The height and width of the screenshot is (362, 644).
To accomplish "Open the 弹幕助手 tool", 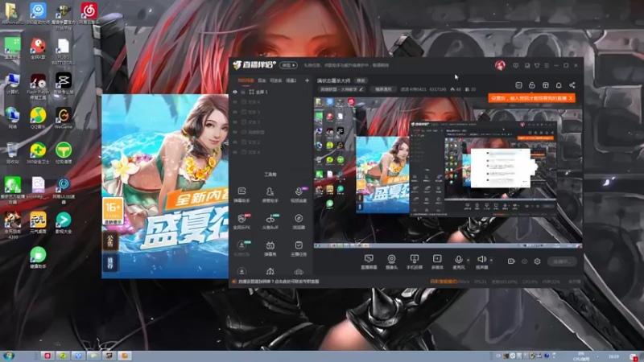I will coord(242,195).
